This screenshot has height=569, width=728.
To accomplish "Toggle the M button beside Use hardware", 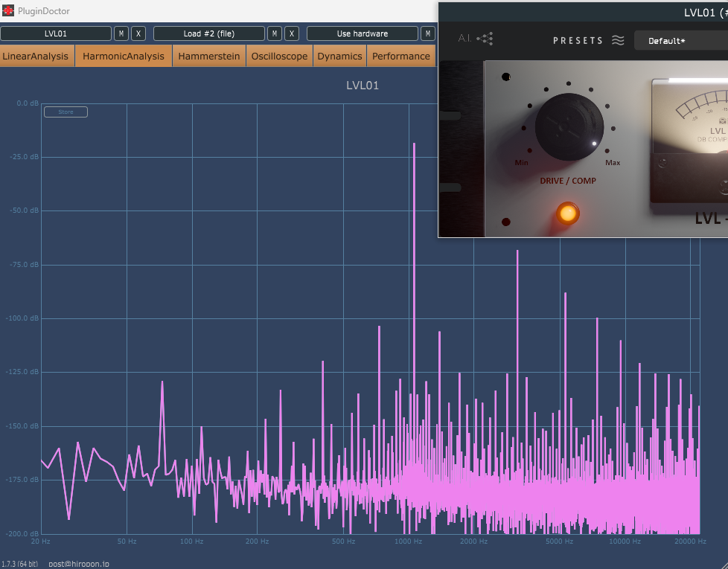I will coord(427,33).
